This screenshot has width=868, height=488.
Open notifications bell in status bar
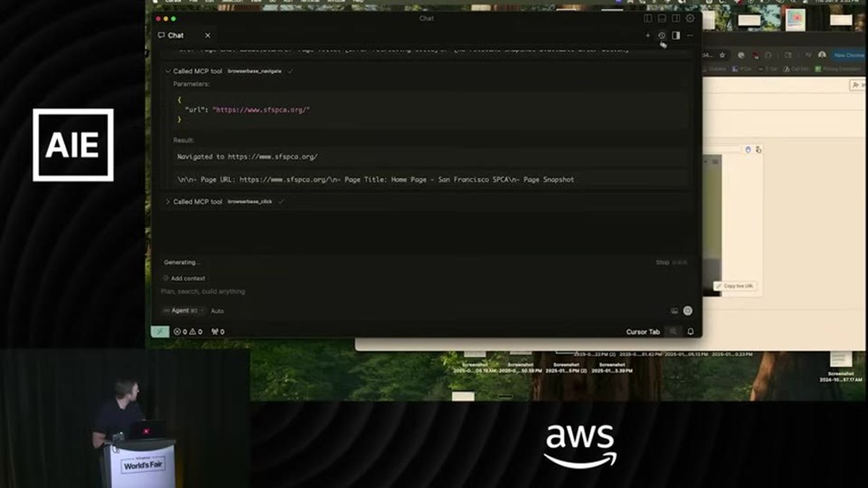click(690, 332)
